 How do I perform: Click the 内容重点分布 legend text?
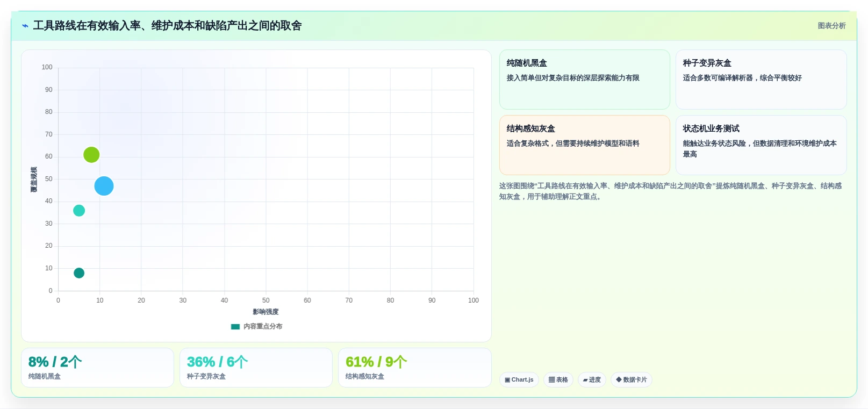(263, 326)
